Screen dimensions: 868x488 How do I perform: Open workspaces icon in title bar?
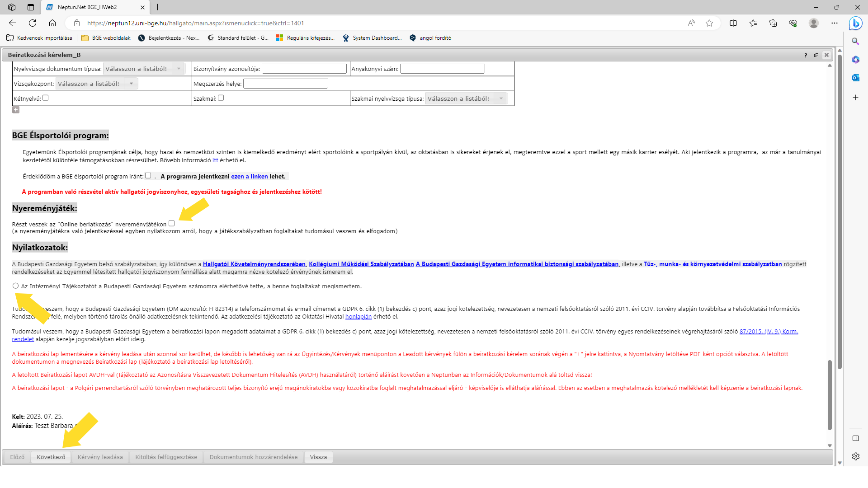(x=12, y=7)
